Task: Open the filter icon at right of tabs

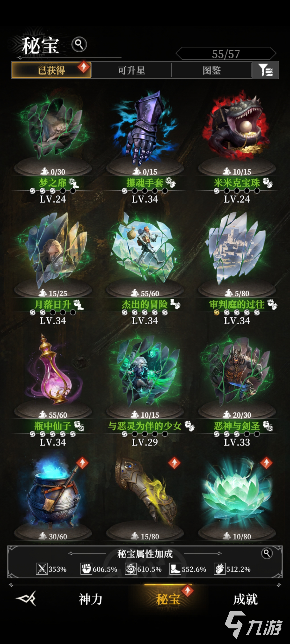Action: (x=265, y=70)
